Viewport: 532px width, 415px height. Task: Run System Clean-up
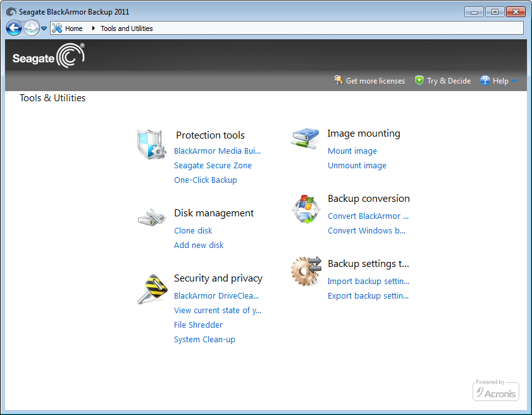204,340
